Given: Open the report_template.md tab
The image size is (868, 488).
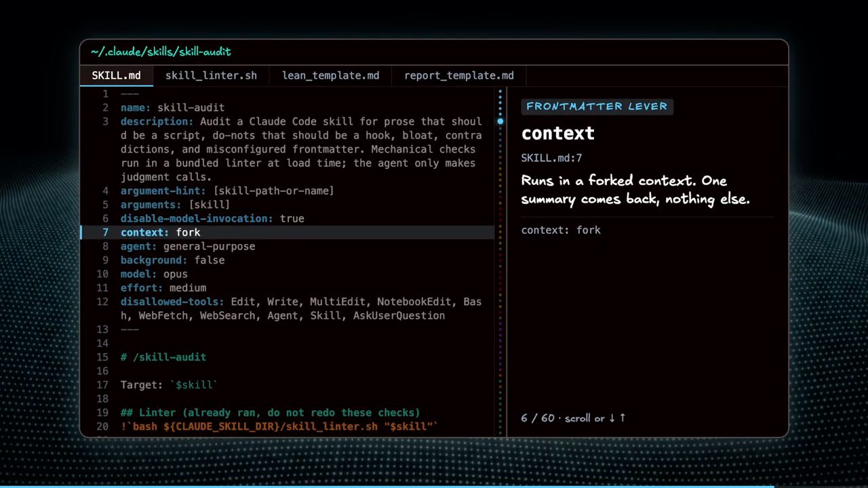Looking at the screenshot, I should point(458,75).
